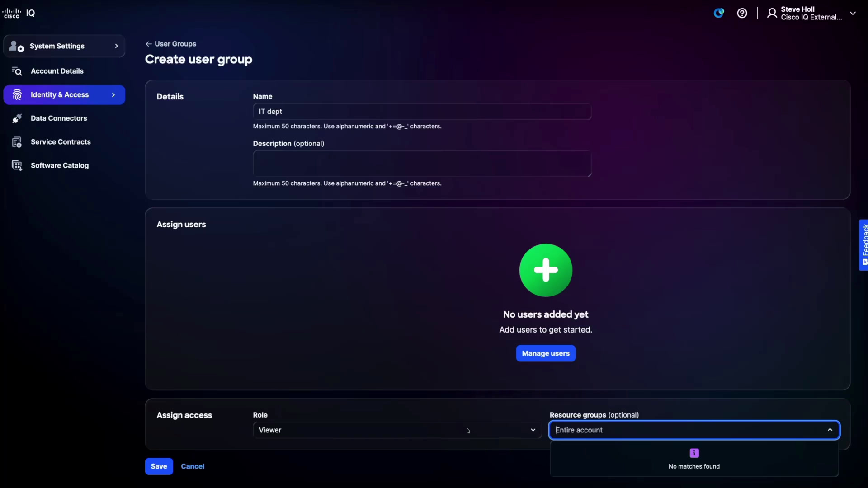Open the AI assistant icon in header
This screenshot has width=868, height=488.
(x=719, y=13)
